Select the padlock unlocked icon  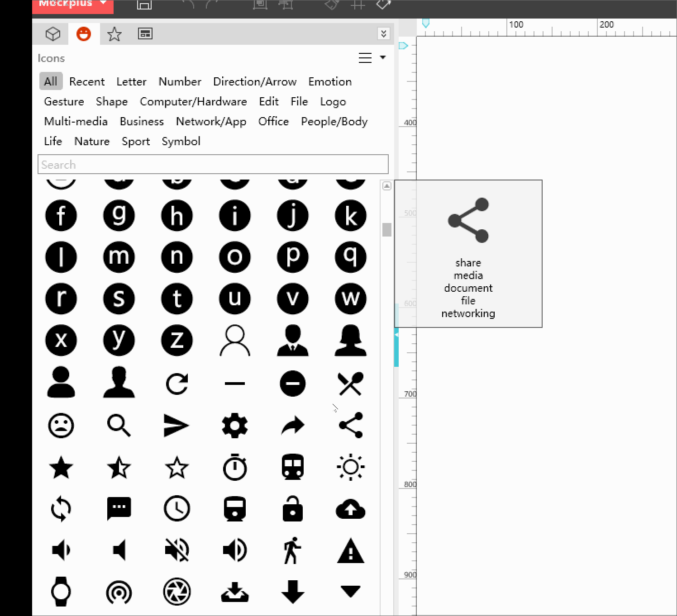[292, 509]
